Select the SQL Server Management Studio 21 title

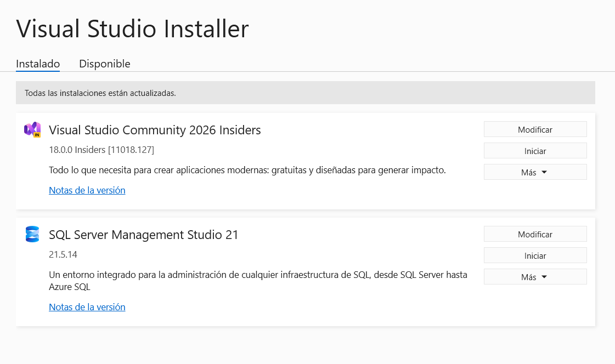(x=144, y=235)
